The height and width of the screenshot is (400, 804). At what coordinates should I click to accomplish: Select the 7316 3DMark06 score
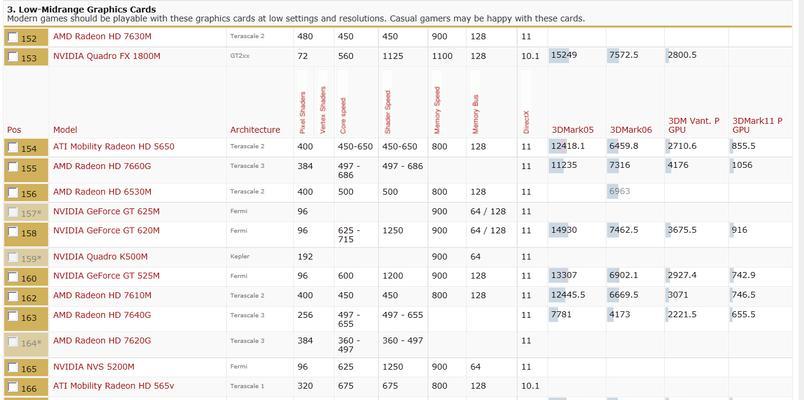(x=620, y=165)
